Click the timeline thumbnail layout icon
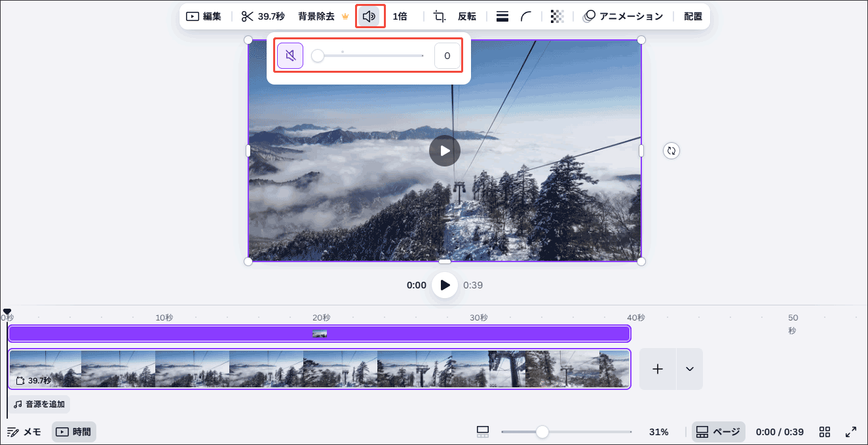868x445 pixels. click(483, 432)
